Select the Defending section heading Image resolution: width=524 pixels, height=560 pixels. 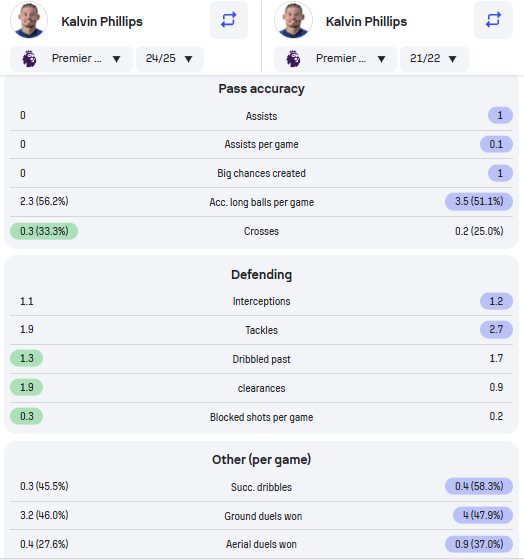tap(261, 275)
